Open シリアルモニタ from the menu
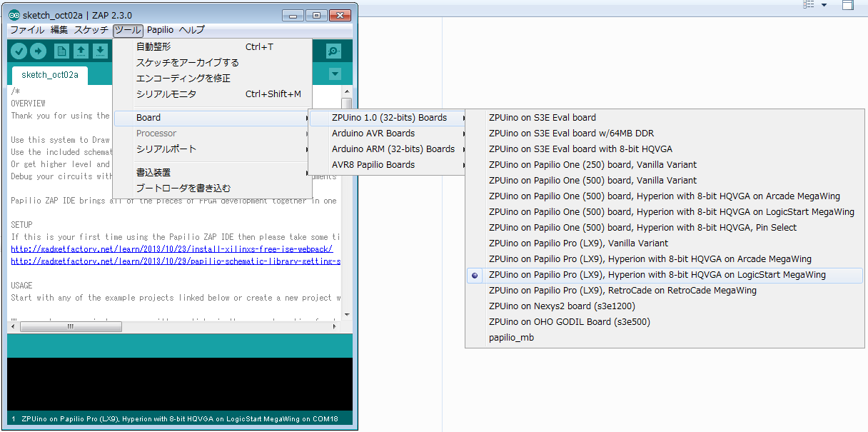The width and height of the screenshot is (868, 432). click(x=213, y=94)
